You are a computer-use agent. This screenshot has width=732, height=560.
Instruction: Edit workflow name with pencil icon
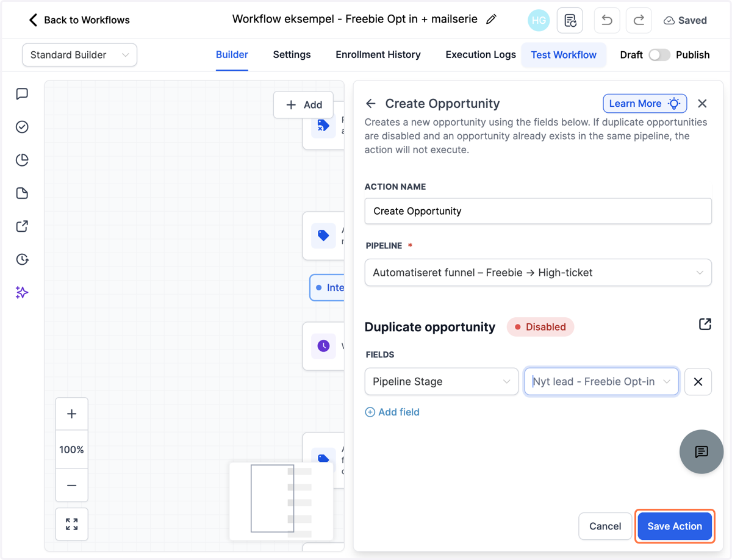click(x=491, y=20)
